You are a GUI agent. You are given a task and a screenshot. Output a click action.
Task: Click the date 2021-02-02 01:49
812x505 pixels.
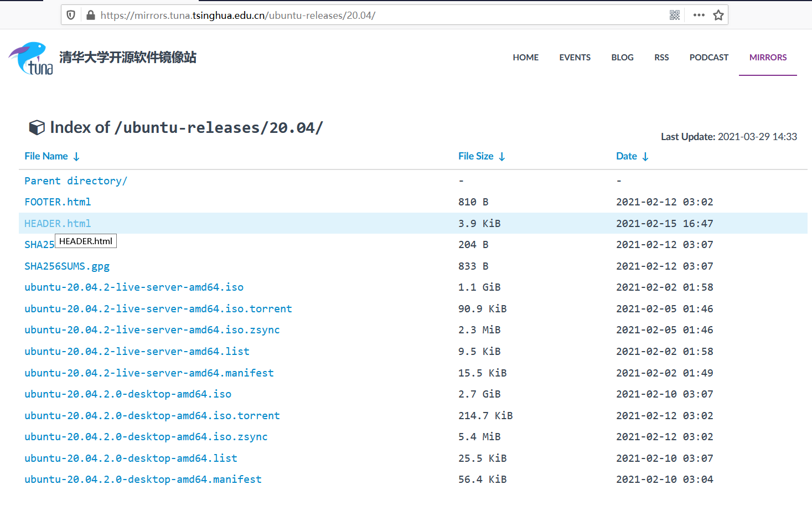[x=665, y=373]
